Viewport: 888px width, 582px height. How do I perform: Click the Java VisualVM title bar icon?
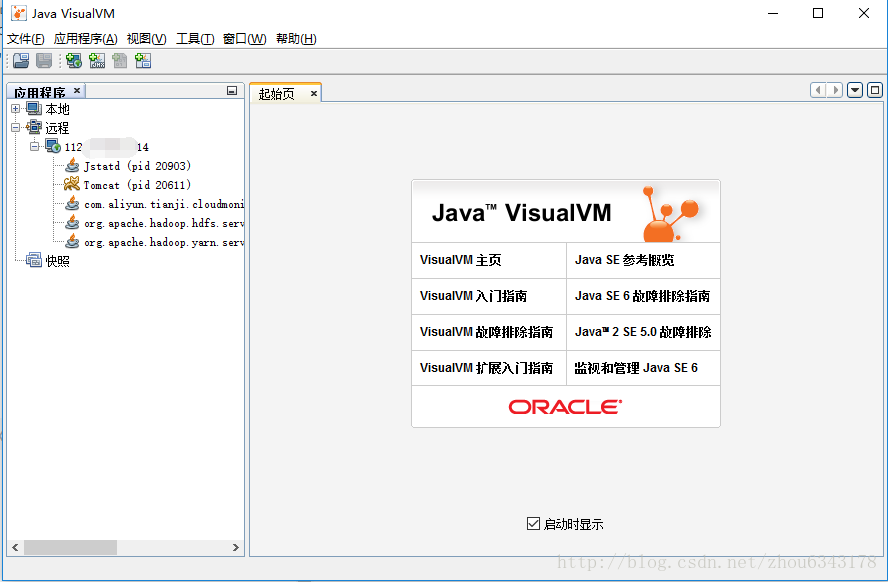tap(19, 13)
